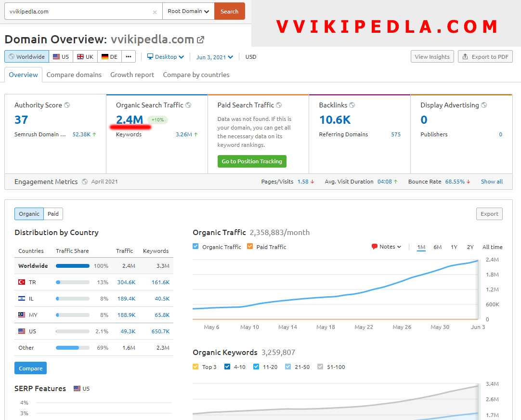Clear the domain search field with X
This screenshot has width=521, height=420.
[155, 13]
